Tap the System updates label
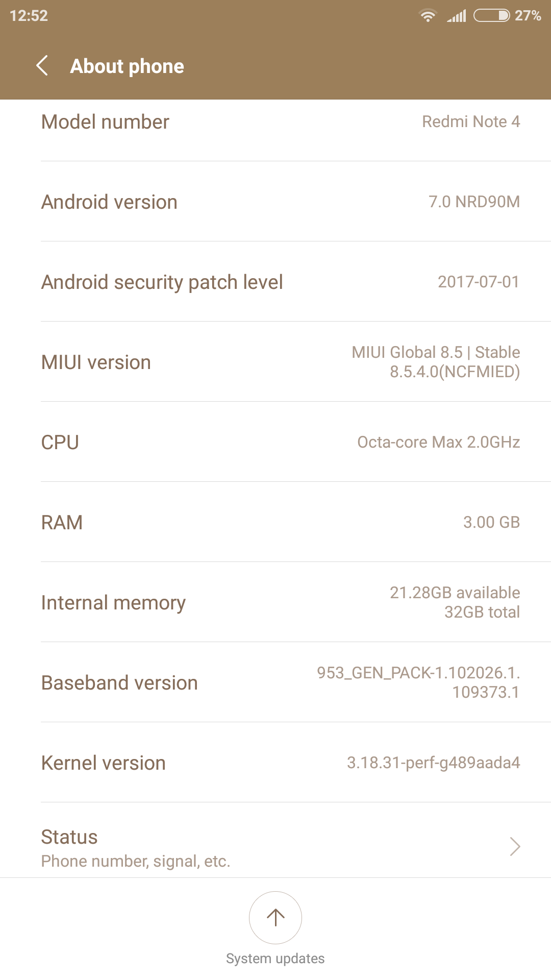Viewport: 551px width, 980px height. (275, 959)
